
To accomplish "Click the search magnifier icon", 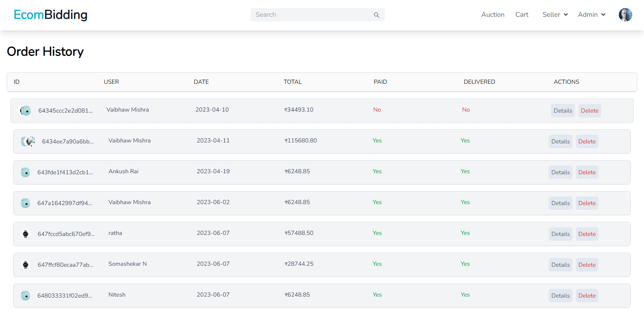I will (376, 15).
